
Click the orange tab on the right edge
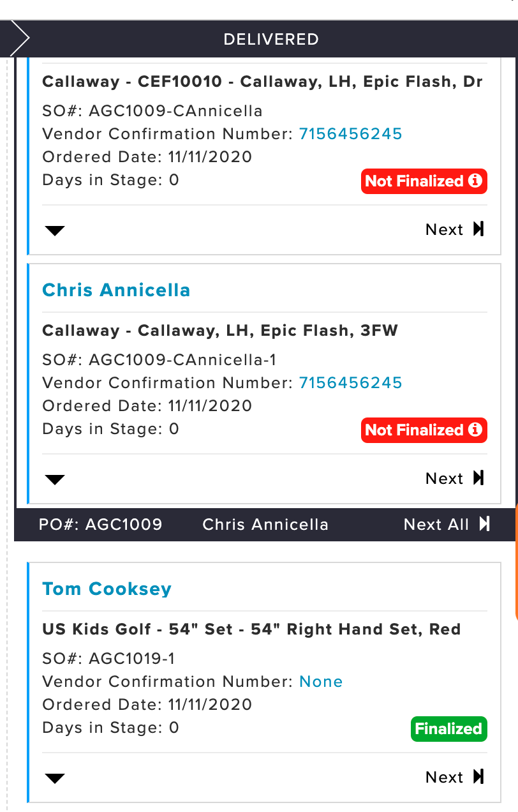click(x=516, y=563)
